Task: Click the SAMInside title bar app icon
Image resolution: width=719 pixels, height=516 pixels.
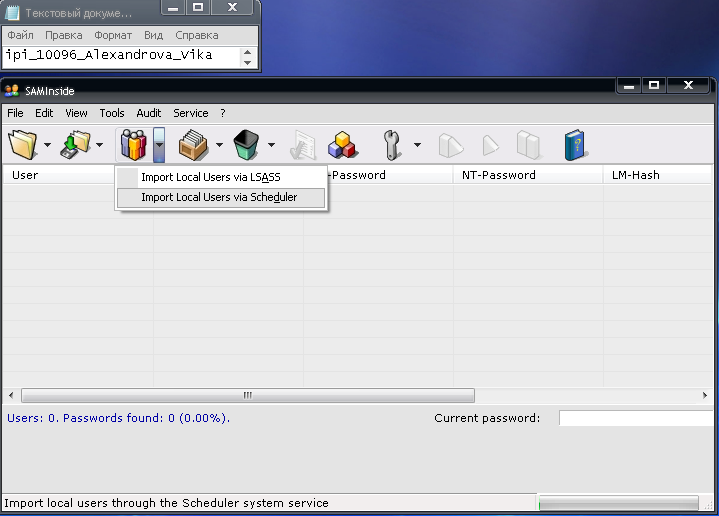Action: [12, 90]
